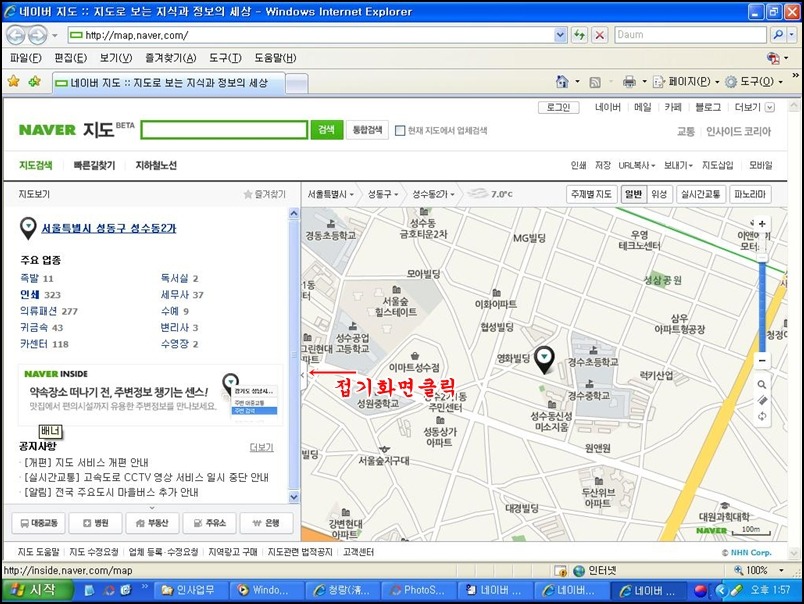The height and width of the screenshot is (604, 804).
Task: Click the NAVER map search input field
Action: pos(224,130)
